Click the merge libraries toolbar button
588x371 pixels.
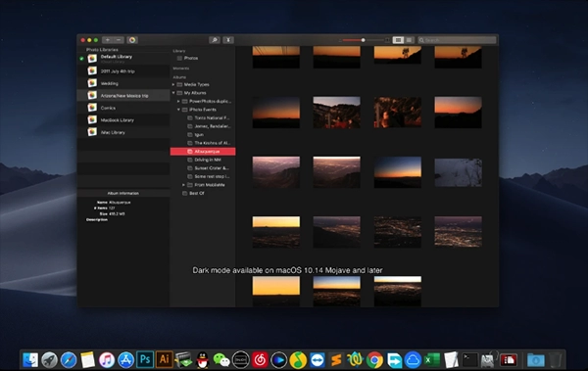(x=228, y=40)
